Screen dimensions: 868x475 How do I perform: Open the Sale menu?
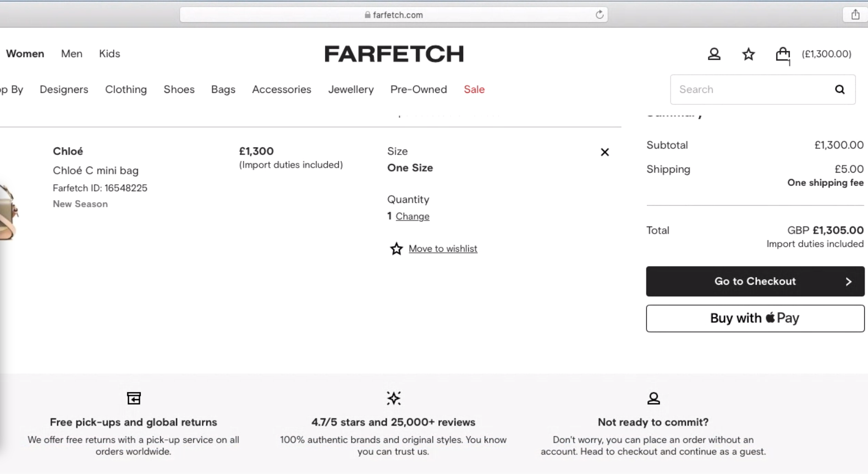tap(474, 90)
